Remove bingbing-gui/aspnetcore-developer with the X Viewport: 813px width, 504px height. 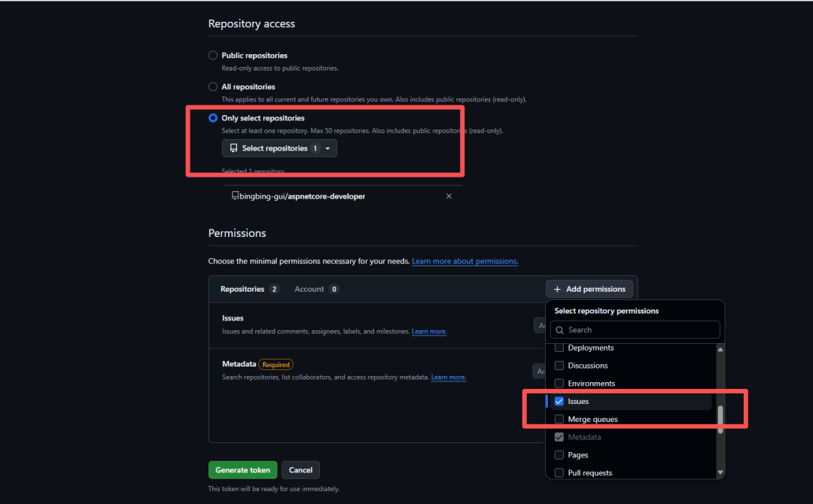[x=449, y=196]
